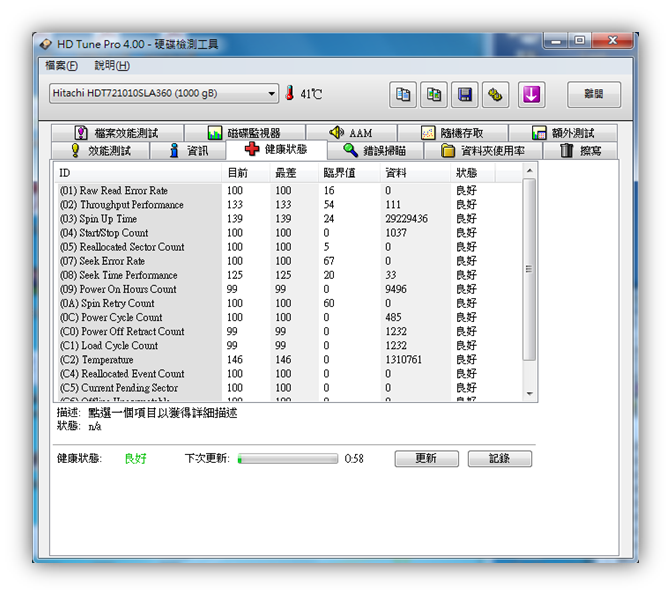Click the 離開 exit button
This screenshot has height=595, width=671.
[x=594, y=94]
